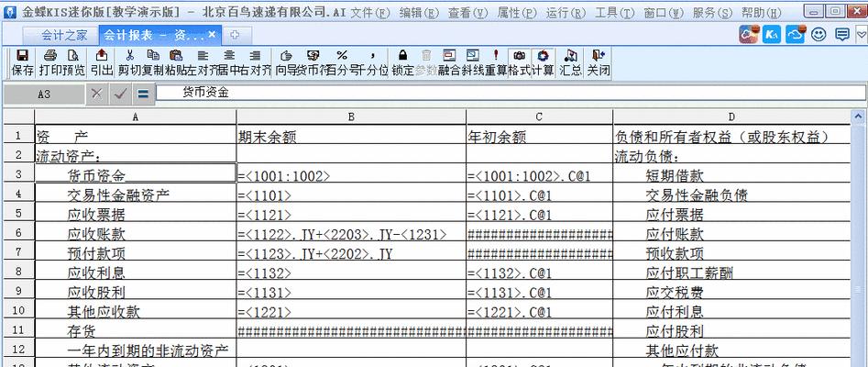Select column B header
Image resolution: width=868 pixels, height=367 pixels.
coord(352,117)
